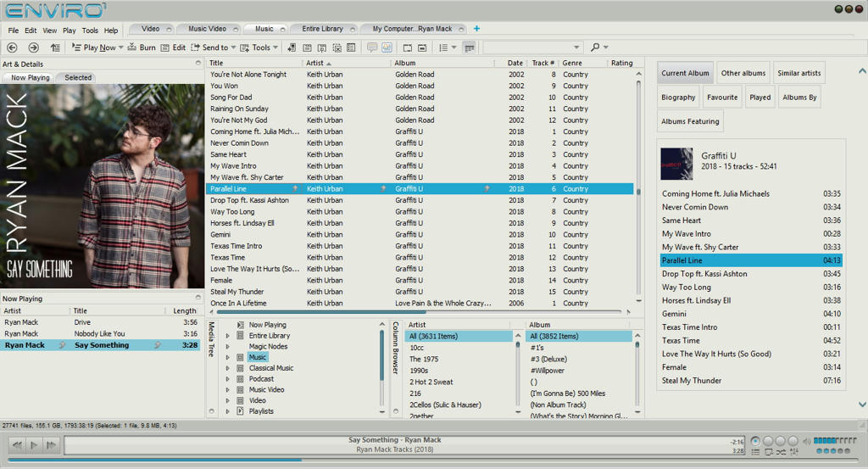The width and height of the screenshot is (868, 469).
Task: Open the Tools dropdown arrow
Action: [x=275, y=47]
